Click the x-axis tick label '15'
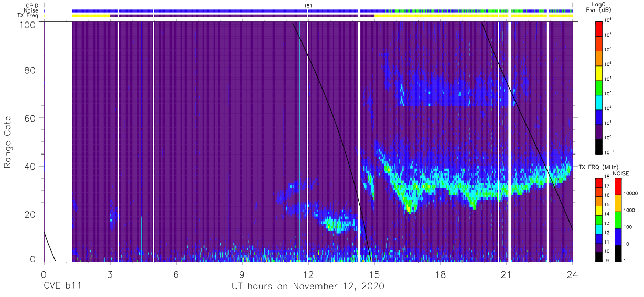The width and height of the screenshot is (644, 297). 374,274
